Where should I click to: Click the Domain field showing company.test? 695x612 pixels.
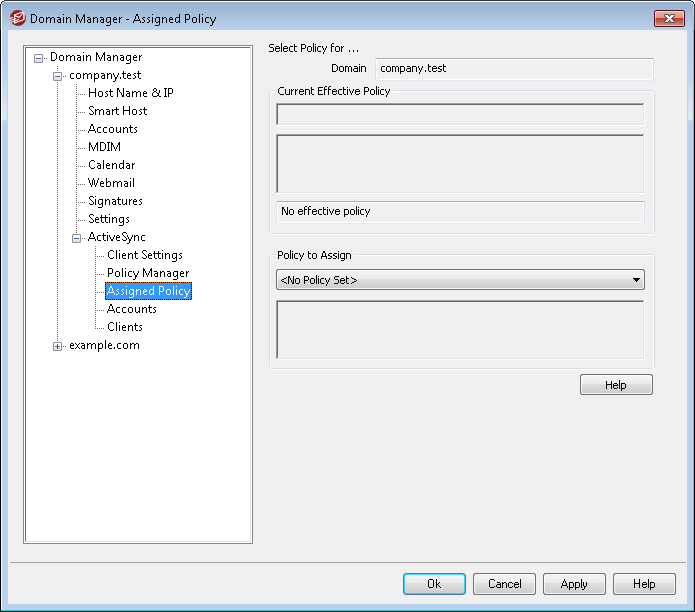514,69
